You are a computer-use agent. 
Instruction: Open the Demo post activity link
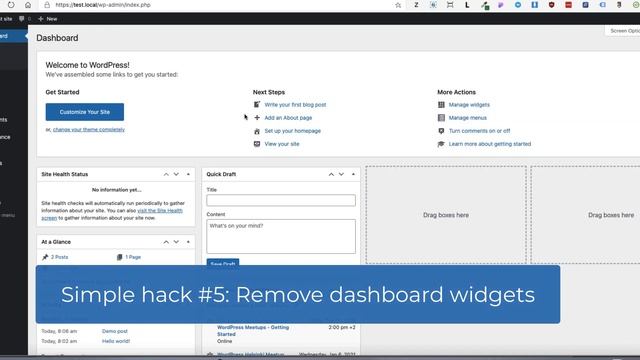click(115, 331)
